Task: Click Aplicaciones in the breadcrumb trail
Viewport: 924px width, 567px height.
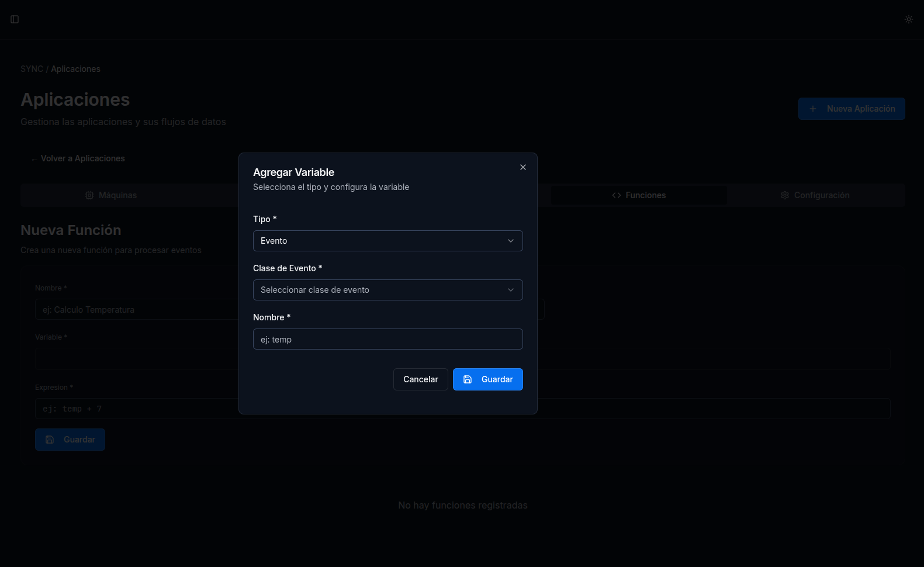Action: [75, 69]
